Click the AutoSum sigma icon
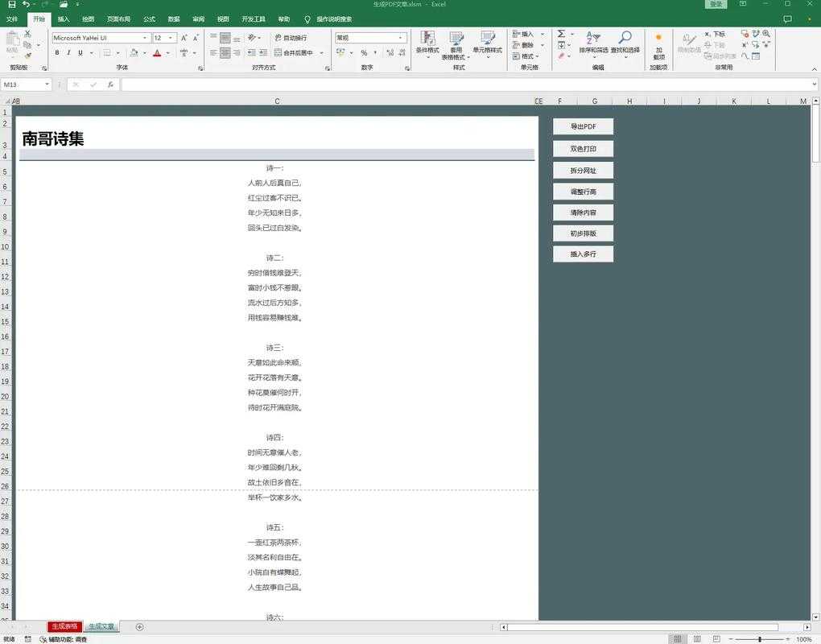 [561, 34]
